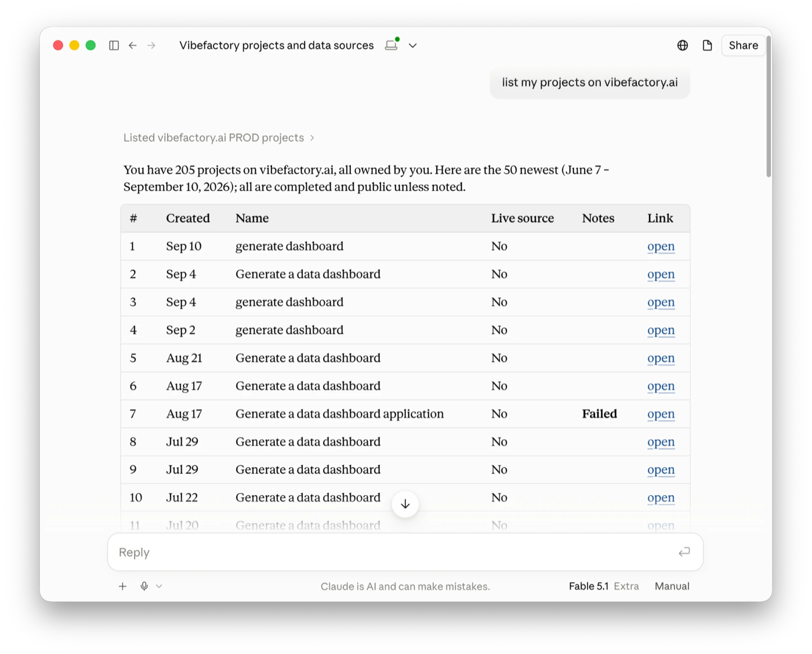Click the 'Live source' column header
The image size is (812, 654).
522,218
